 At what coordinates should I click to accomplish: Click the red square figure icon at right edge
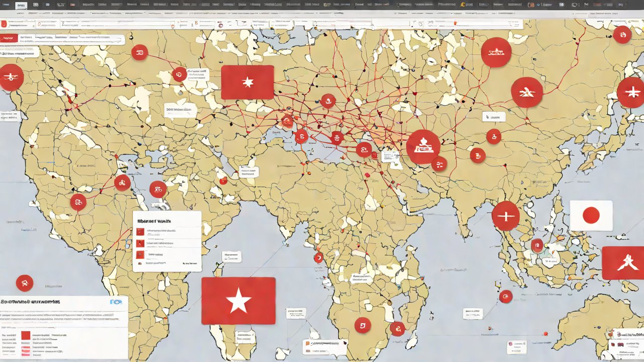[623, 263]
